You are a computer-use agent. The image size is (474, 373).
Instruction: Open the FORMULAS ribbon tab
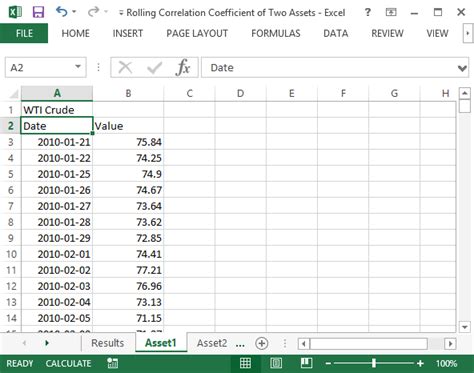276,33
